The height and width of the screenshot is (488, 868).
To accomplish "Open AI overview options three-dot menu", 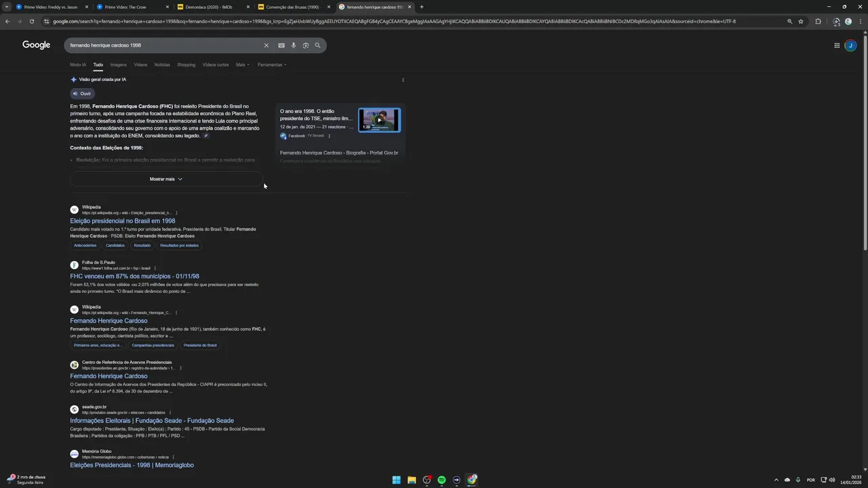I will point(403,80).
